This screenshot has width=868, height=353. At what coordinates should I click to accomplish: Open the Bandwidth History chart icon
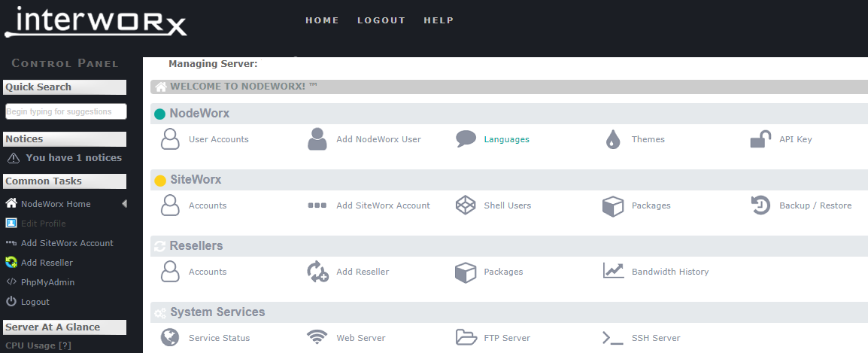(613, 272)
